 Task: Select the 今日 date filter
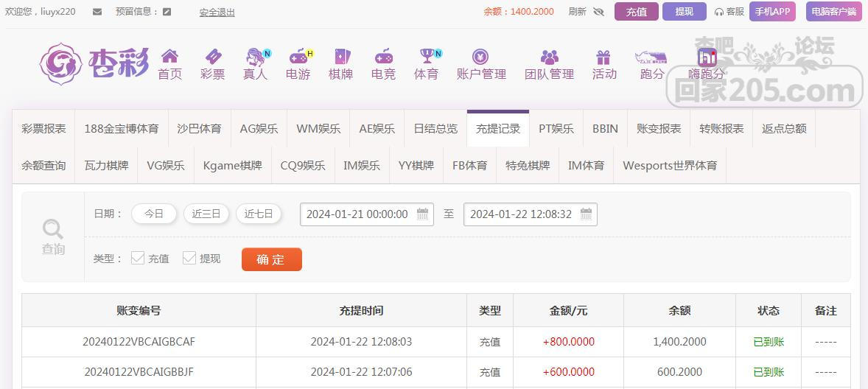tap(154, 214)
